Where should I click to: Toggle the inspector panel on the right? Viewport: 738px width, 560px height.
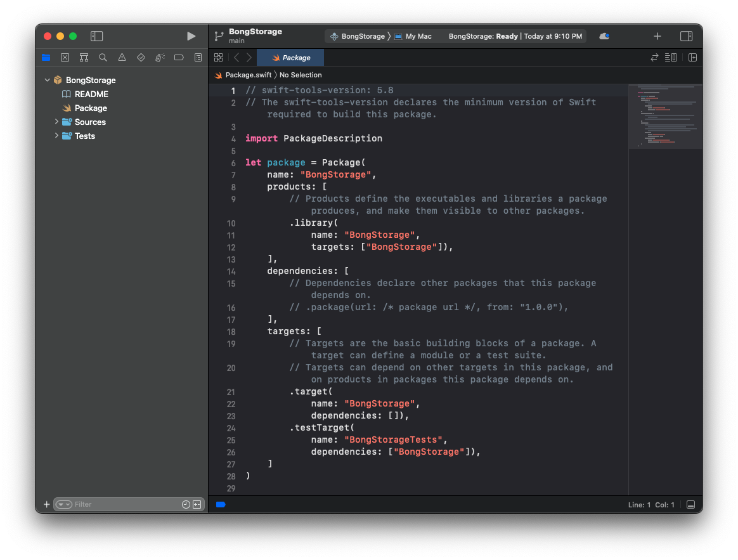click(x=686, y=36)
